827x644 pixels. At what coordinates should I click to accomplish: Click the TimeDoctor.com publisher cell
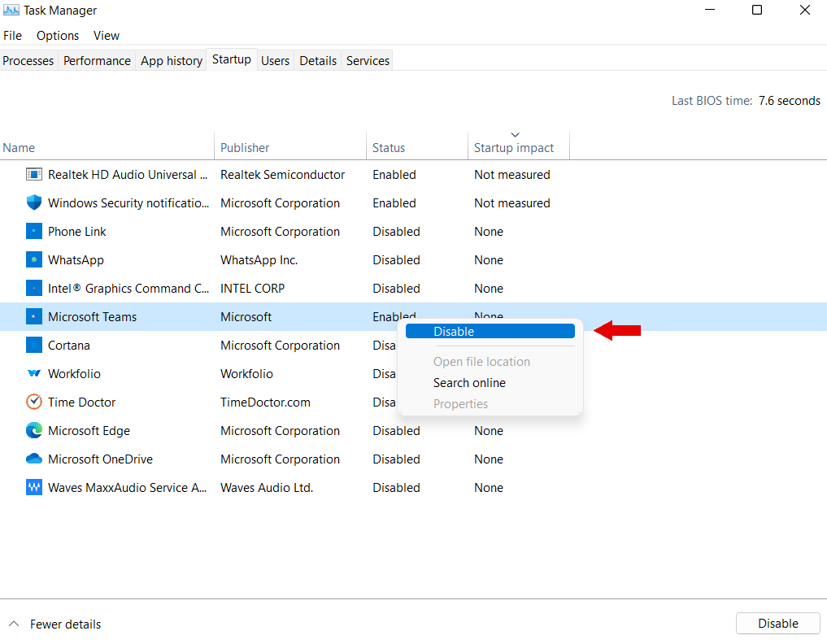click(x=265, y=402)
